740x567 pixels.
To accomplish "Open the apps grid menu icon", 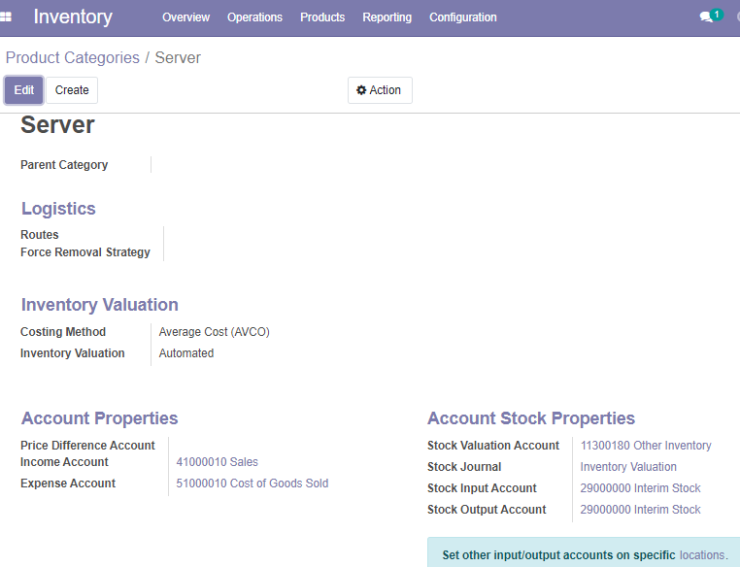I will point(6,17).
